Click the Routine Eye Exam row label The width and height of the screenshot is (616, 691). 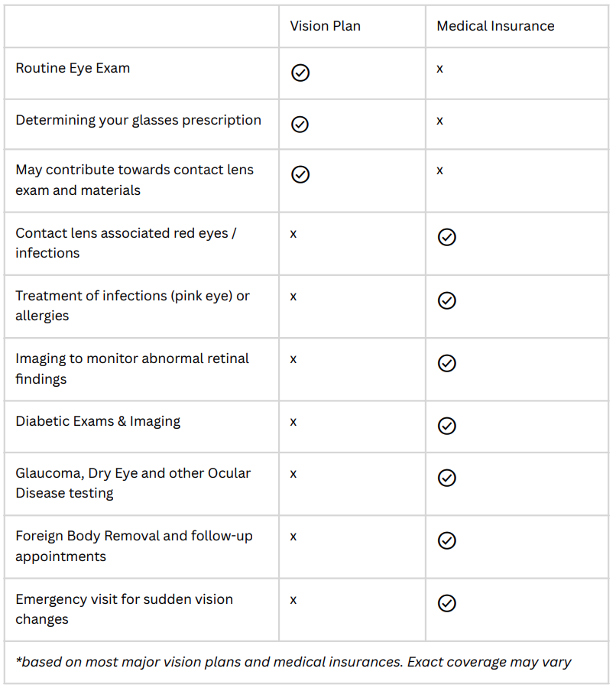pos(73,68)
